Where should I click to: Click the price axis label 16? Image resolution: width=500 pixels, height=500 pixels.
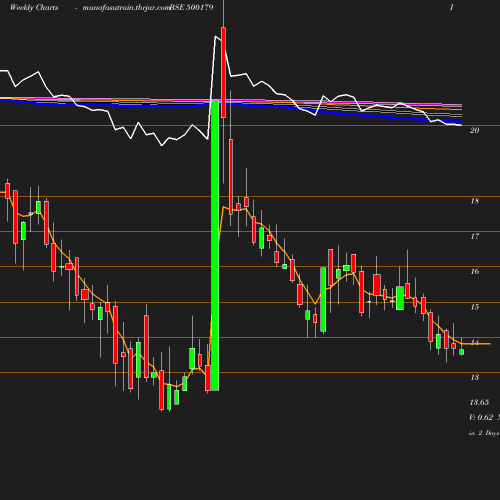point(474,272)
